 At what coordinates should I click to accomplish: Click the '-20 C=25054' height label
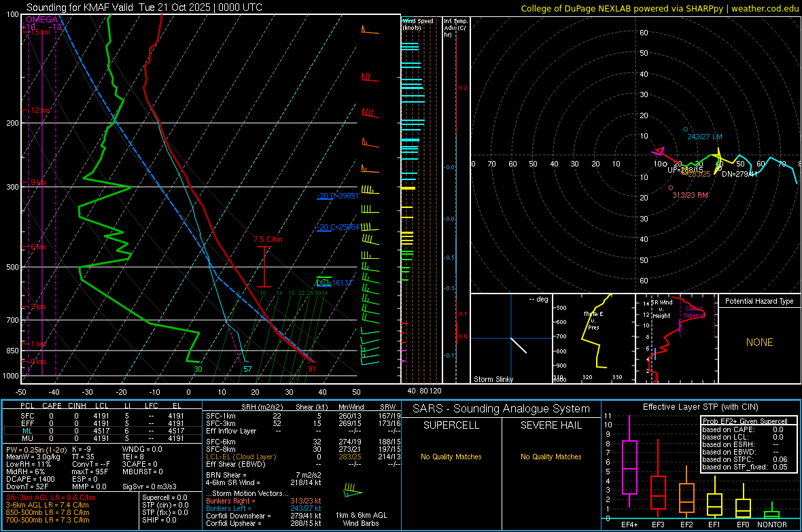338,227
